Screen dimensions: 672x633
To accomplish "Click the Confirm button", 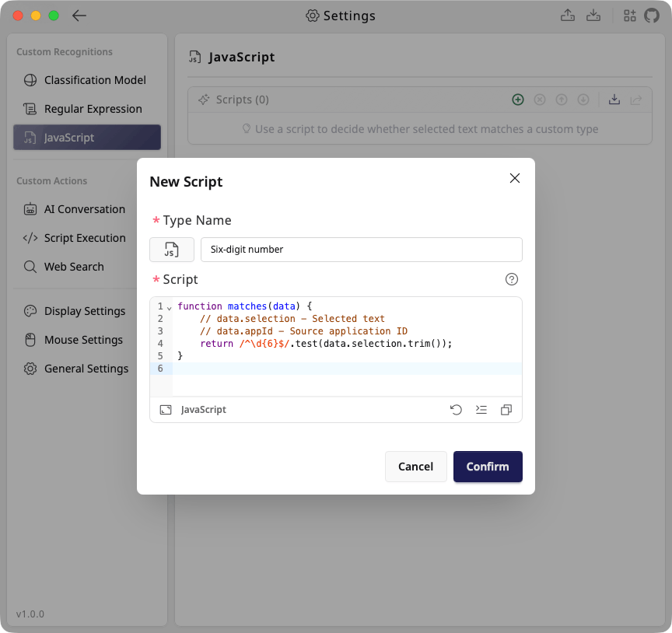I will pyautogui.click(x=488, y=467).
